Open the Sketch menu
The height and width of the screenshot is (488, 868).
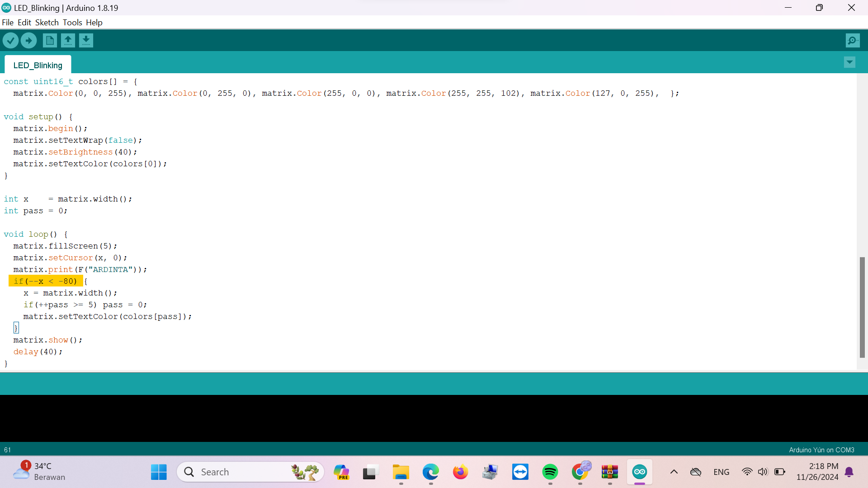47,23
